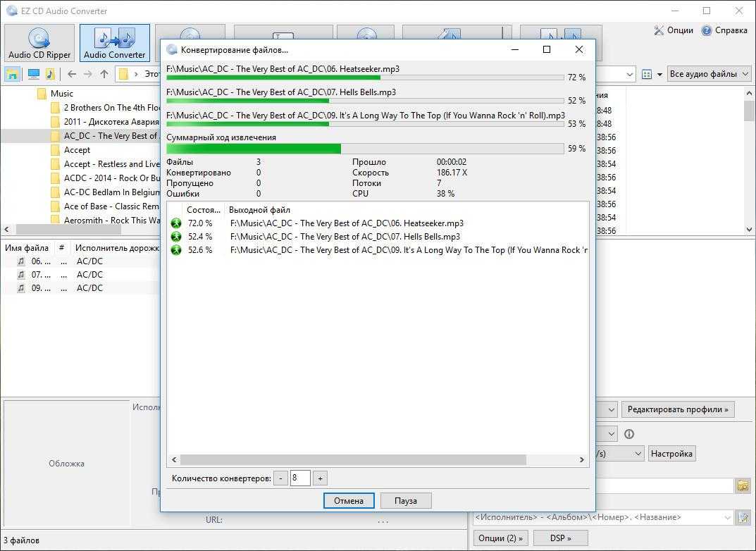Click the Настройка button

pos(671,454)
